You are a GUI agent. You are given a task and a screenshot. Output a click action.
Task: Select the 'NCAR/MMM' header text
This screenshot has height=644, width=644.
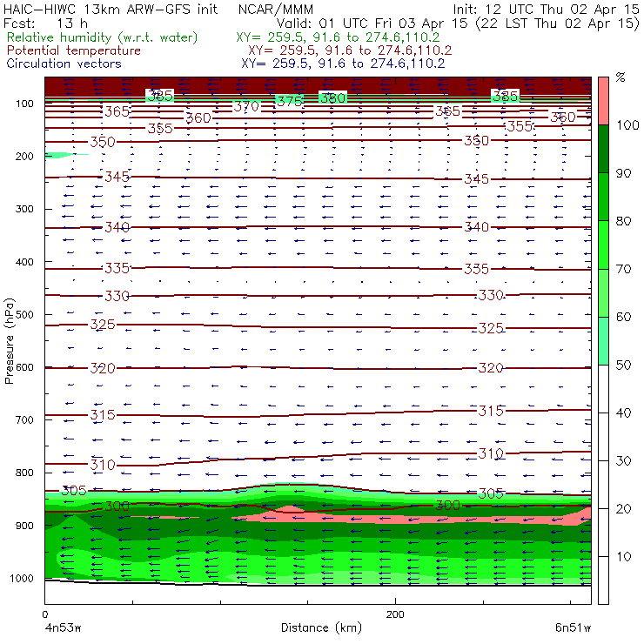pos(276,10)
